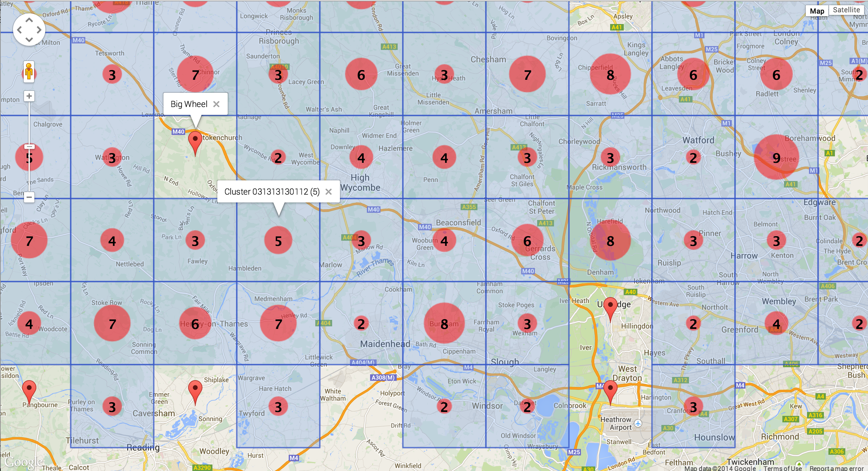Viewport: 868px width, 471px height.
Task: Open the Terms of Use link
Action: pyautogui.click(x=782, y=468)
